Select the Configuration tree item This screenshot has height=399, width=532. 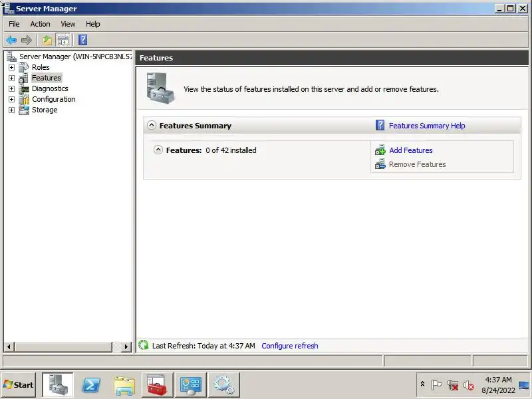54,99
